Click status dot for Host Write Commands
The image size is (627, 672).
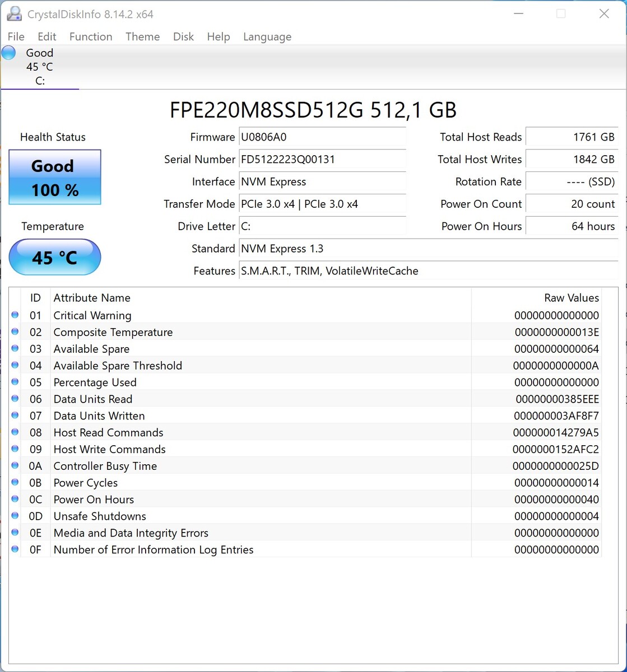[x=15, y=449]
